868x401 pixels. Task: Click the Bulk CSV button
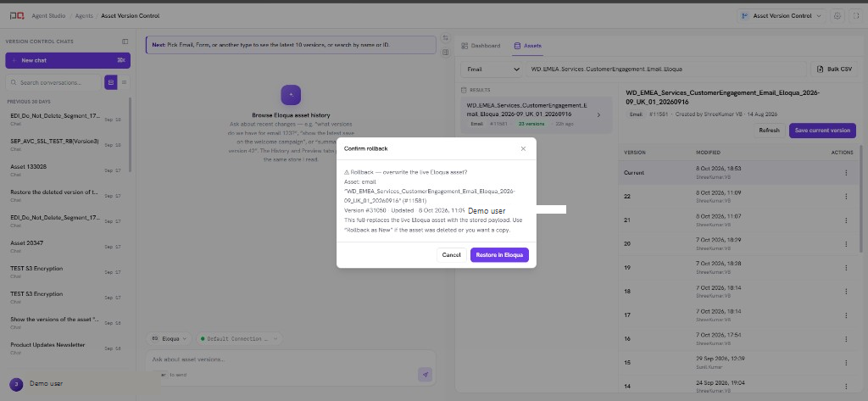tap(834, 70)
